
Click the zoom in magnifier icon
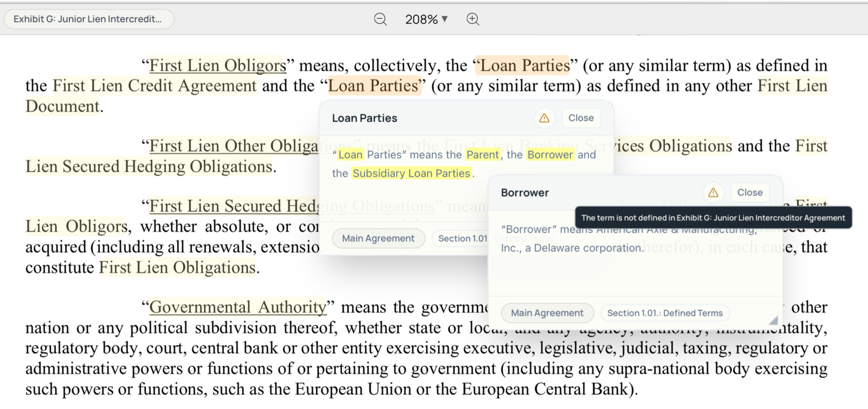(x=473, y=19)
